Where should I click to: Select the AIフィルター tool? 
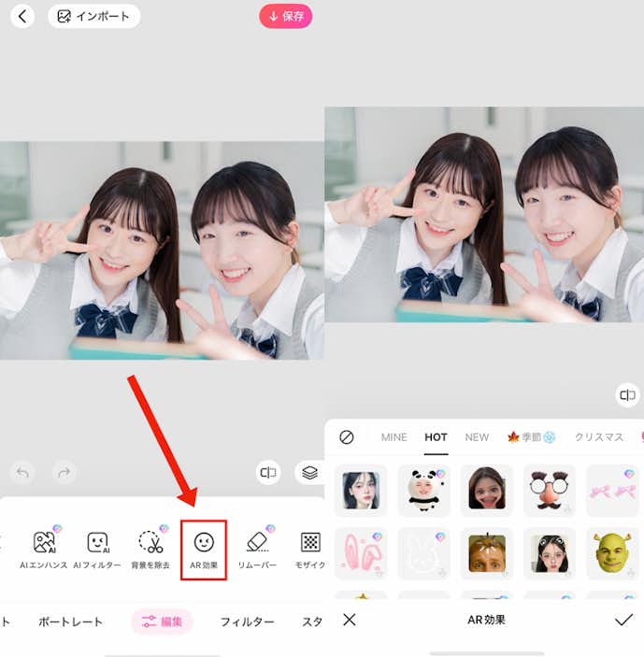tap(97, 550)
